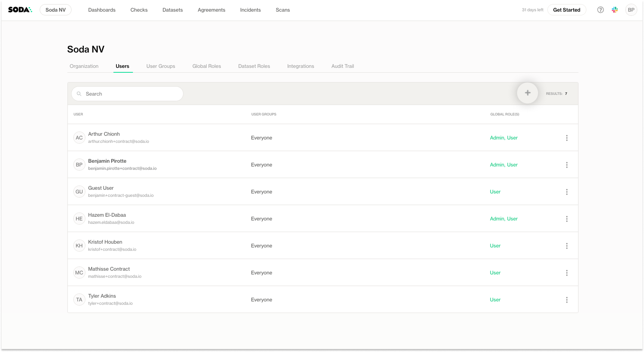The width and height of the screenshot is (644, 352).
Task: Click Admin, User role for Benjamin Pirotte
Action: click(x=504, y=165)
